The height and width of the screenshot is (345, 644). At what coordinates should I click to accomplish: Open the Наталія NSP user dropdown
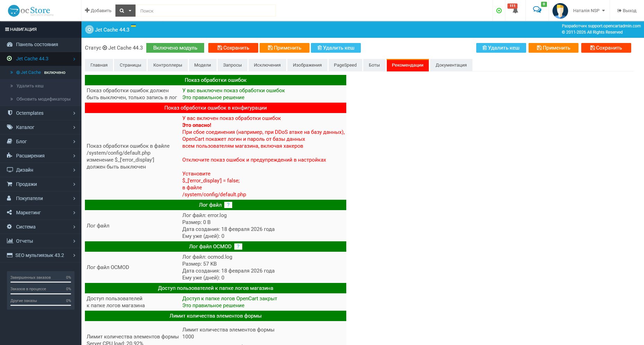[x=589, y=11]
